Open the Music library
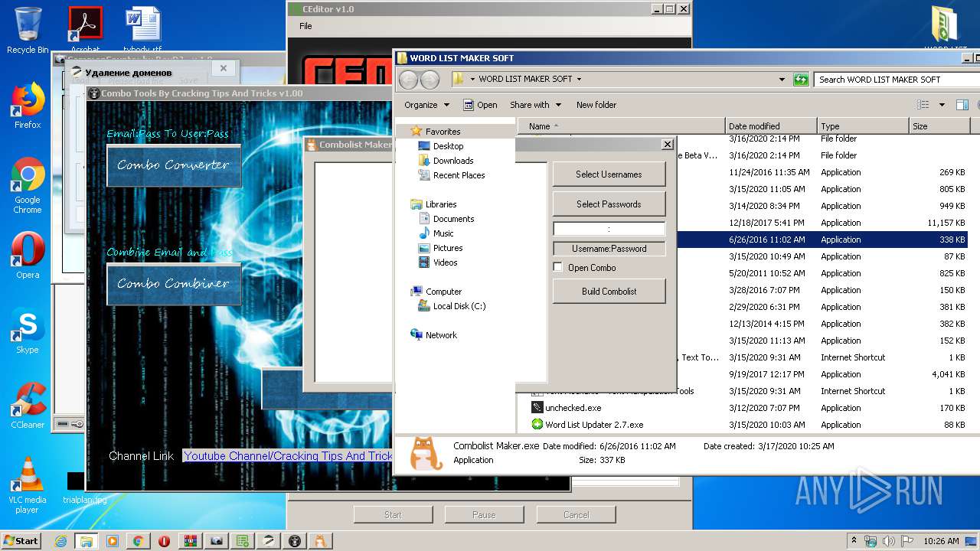Image resolution: width=980 pixels, height=551 pixels. click(x=443, y=233)
